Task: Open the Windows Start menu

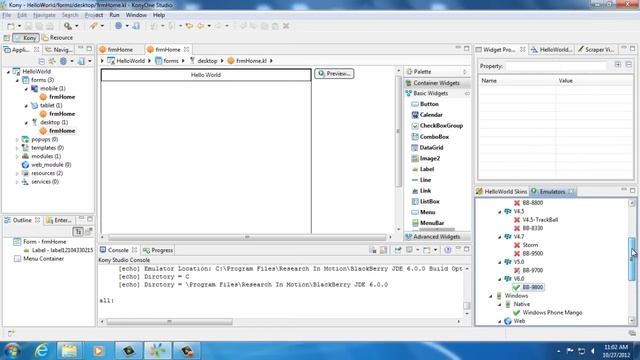Action: point(12,351)
